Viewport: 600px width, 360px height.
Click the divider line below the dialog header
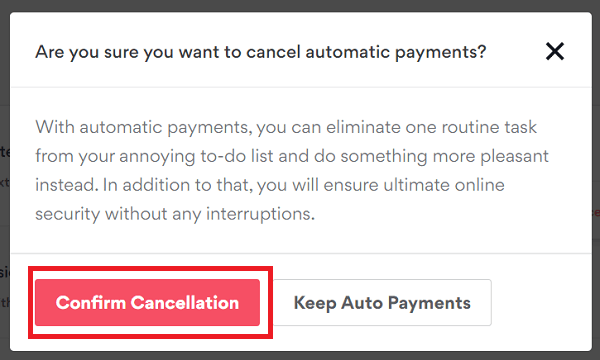(x=301, y=87)
